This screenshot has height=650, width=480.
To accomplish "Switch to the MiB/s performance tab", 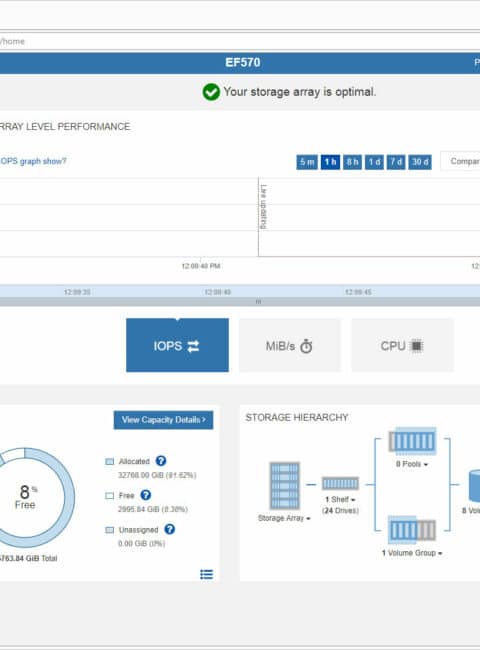I will pyautogui.click(x=290, y=345).
